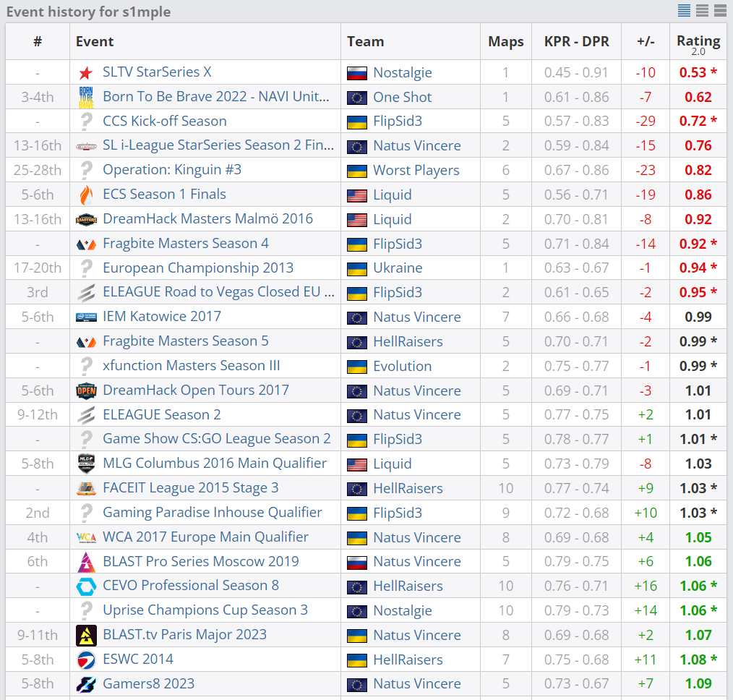The image size is (733, 700).
Task: Open Game Show CS:GO League Season 2
Action: pos(216,439)
